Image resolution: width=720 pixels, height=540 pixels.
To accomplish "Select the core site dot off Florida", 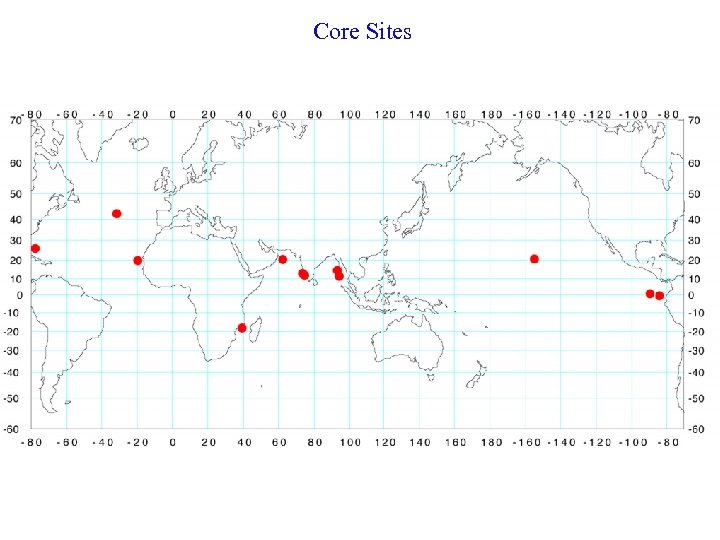I will (x=35, y=248).
